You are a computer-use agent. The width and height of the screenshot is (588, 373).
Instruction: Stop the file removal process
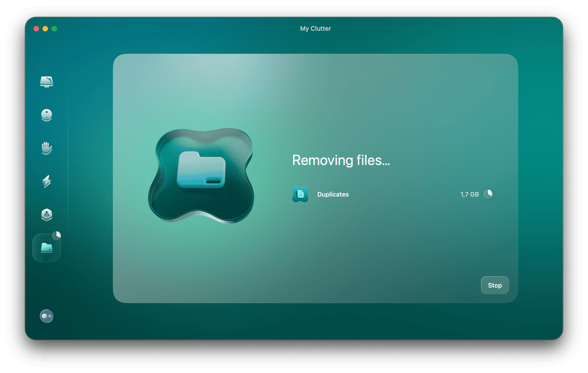(495, 285)
